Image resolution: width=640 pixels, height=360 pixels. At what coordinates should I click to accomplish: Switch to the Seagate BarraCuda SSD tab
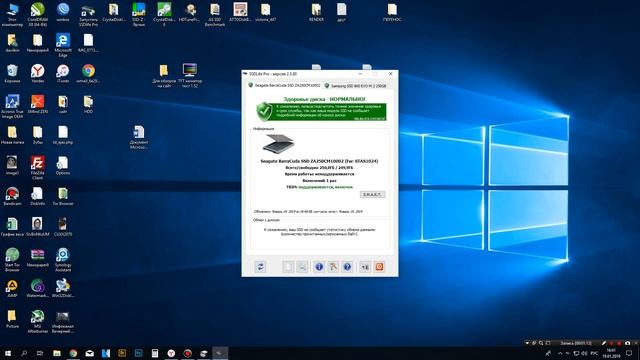click(284, 86)
